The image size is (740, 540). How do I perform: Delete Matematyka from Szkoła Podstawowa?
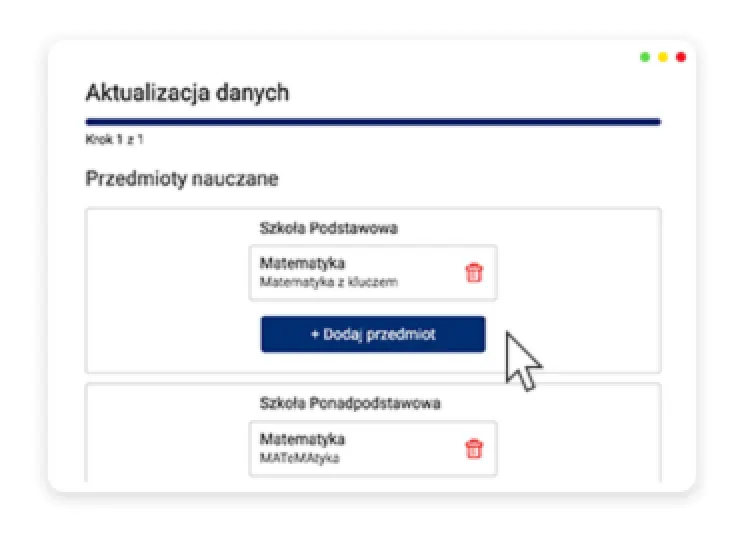pos(474,273)
